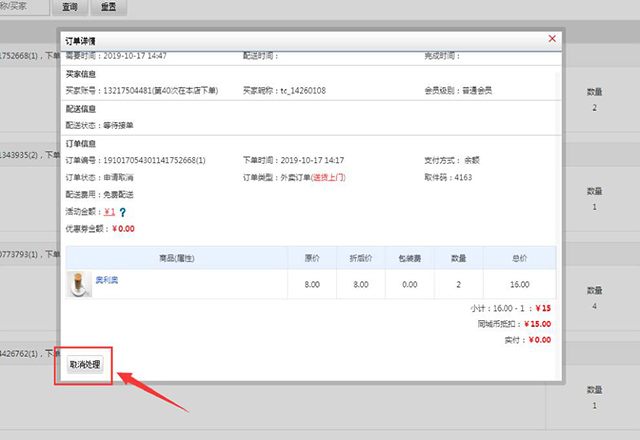Click the blue question mark help icon

[123, 212]
